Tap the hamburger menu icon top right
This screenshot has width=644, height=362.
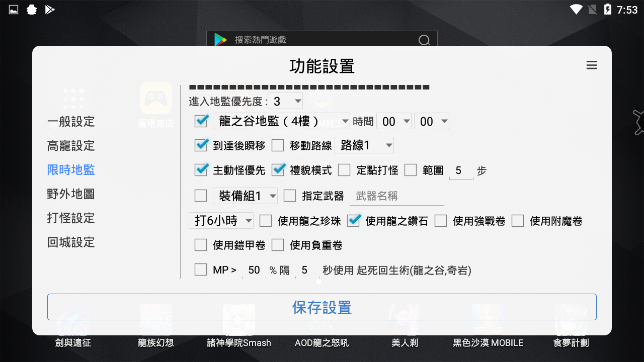(x=592, y=65)
